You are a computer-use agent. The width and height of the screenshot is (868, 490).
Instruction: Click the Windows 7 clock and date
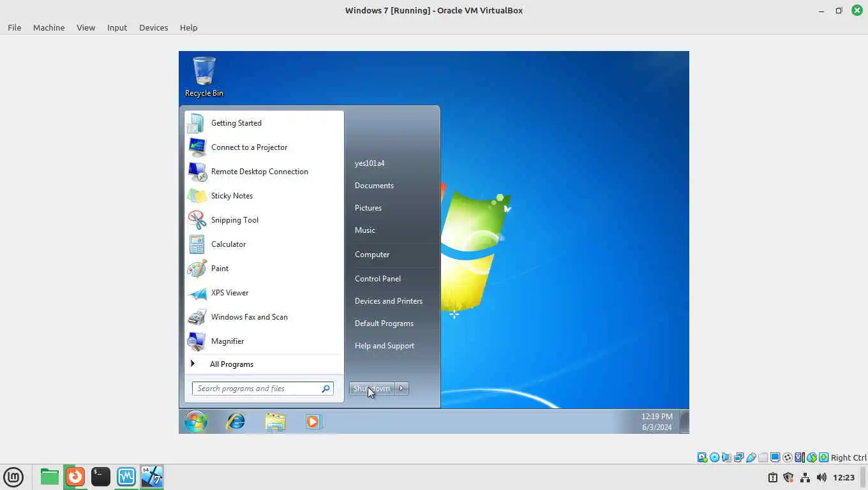click(x=657, y=422)
